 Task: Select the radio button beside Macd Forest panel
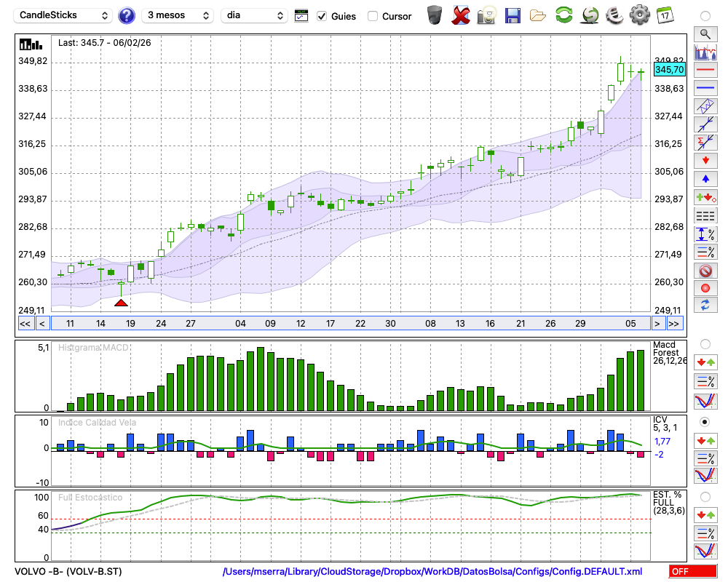(705, 343)
